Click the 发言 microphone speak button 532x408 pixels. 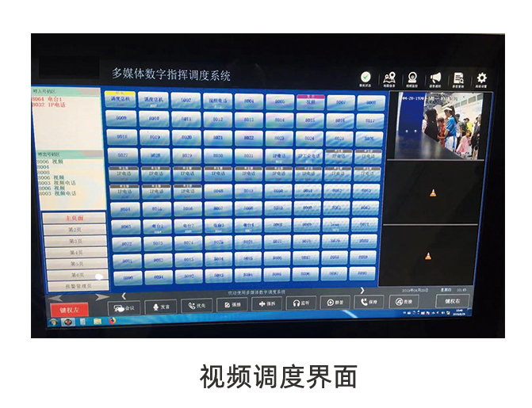pyautogui.click(x=162, y=306)
